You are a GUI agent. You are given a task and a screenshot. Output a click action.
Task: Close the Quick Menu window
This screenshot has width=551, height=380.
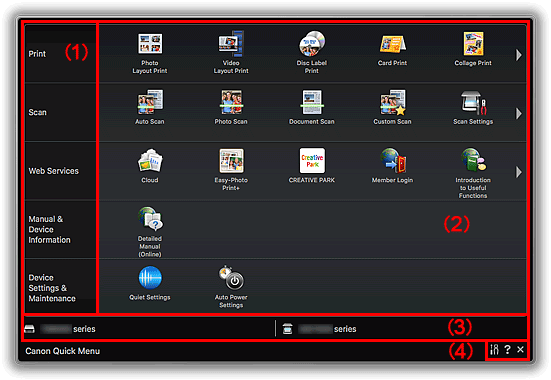pyautogui.click(x=520, y=349)
